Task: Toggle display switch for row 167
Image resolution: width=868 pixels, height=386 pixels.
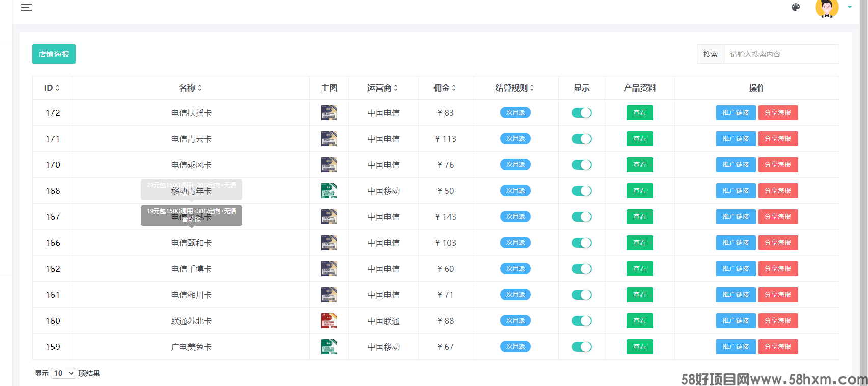Action: point(582,217)
